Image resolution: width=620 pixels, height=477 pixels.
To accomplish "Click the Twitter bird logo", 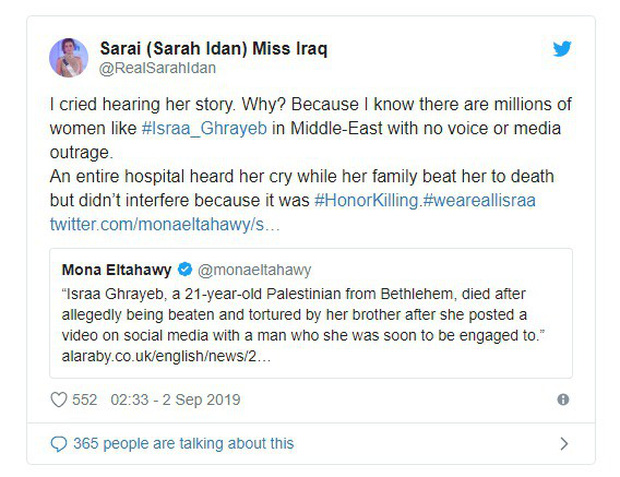I will [562, 49].
